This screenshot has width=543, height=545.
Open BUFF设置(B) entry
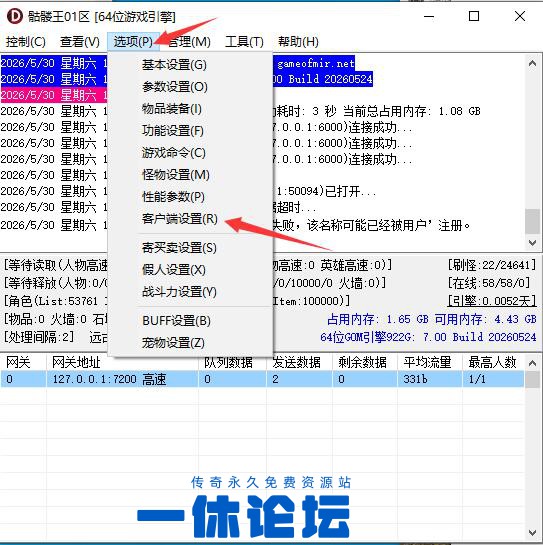pos(190,320)
